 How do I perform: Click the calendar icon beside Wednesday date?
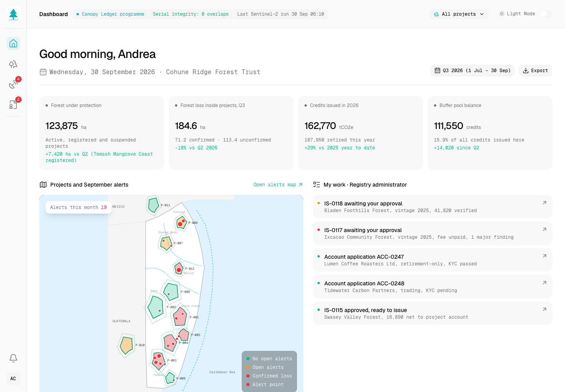point(43,72)
